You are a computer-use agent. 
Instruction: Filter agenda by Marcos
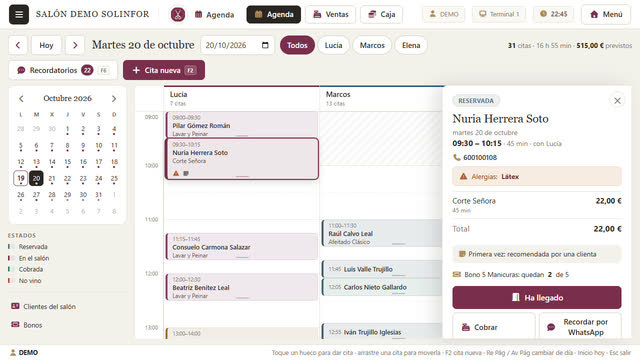coord(372,45)
